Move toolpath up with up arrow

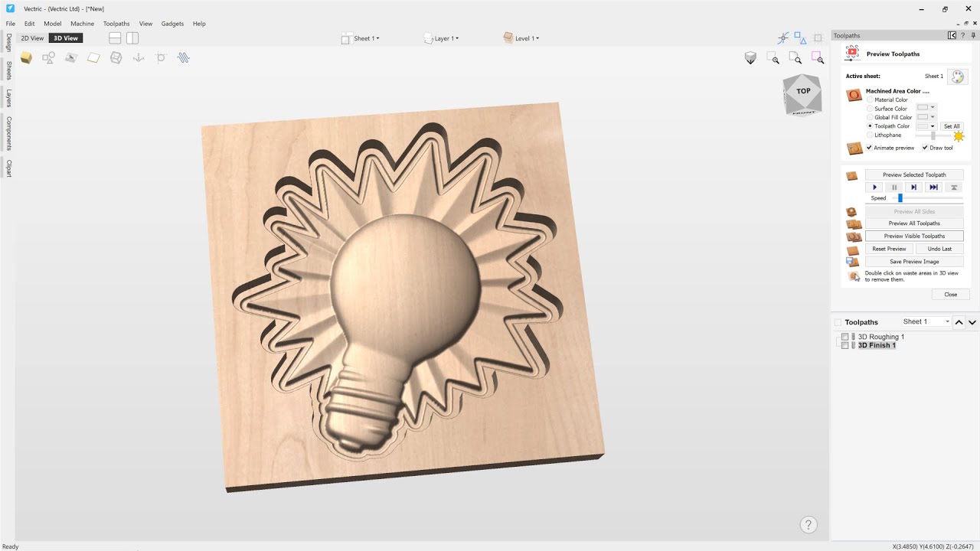coord(959,322)
